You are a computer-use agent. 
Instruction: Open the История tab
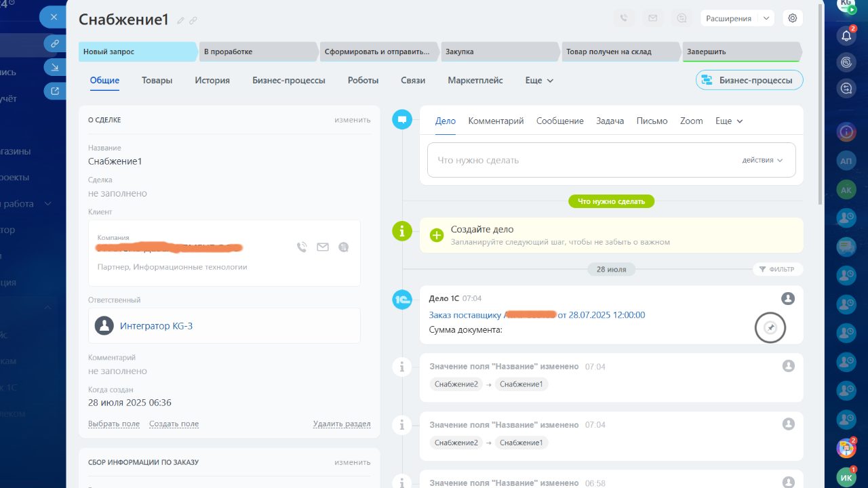pyautogui.click(x=212, y=80)
